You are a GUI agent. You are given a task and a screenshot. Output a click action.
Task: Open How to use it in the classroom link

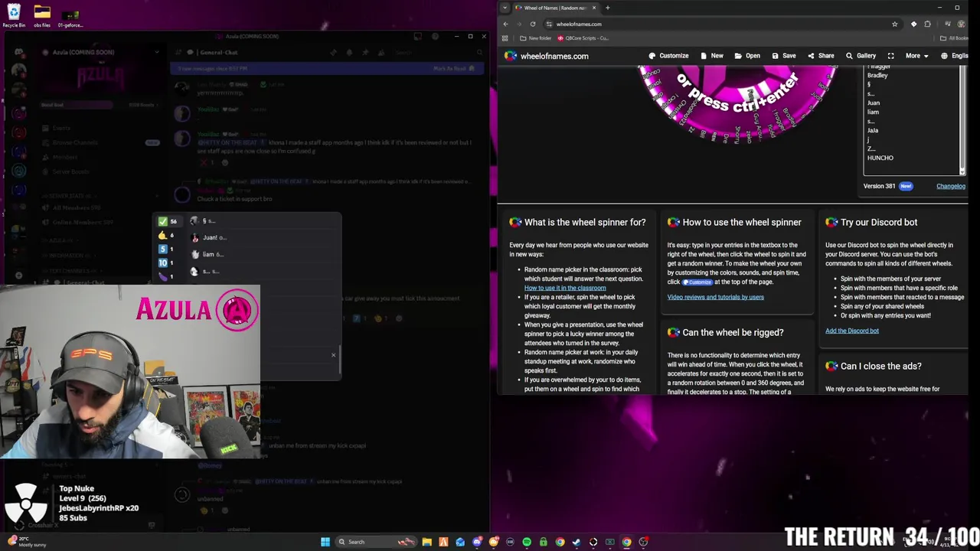pyautogui.click(x=565, y=288)
